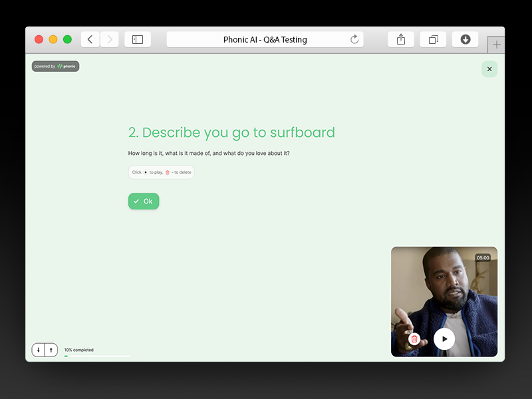Screen dimensions: 532x399
Task: Minimize the window with yellow button
Action: point(53,39)
